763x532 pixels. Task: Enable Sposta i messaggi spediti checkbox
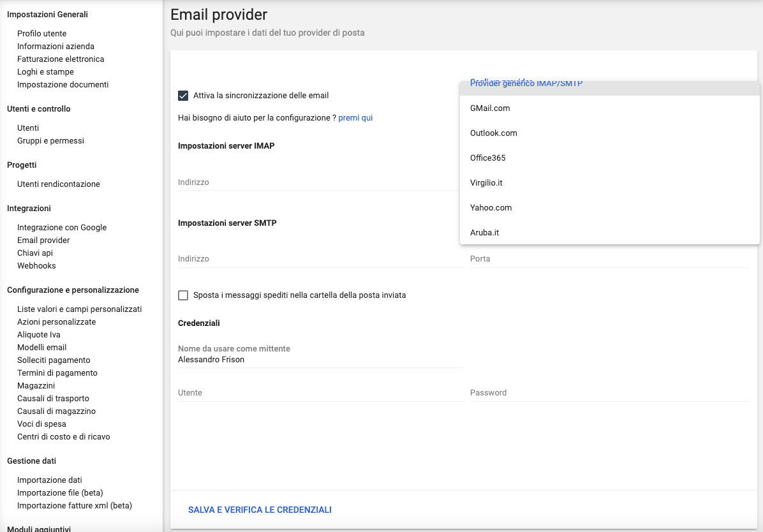point(184,295)
